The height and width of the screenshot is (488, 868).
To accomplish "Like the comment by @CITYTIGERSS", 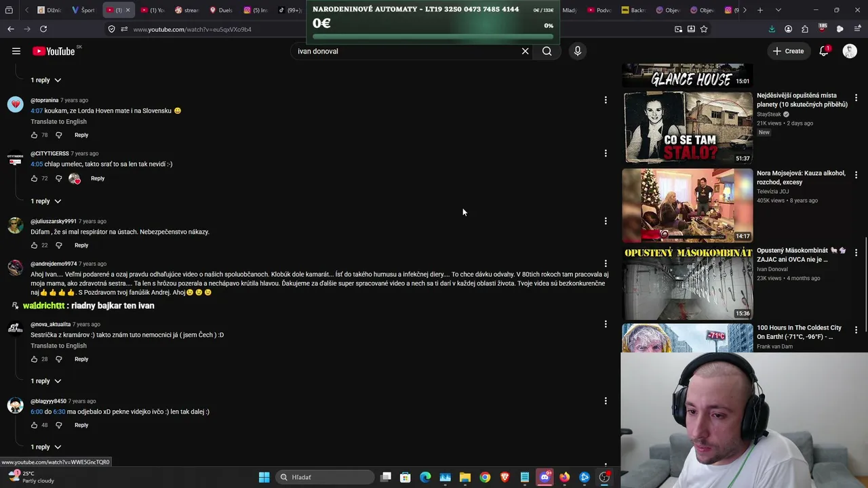I will click(34, 178).
